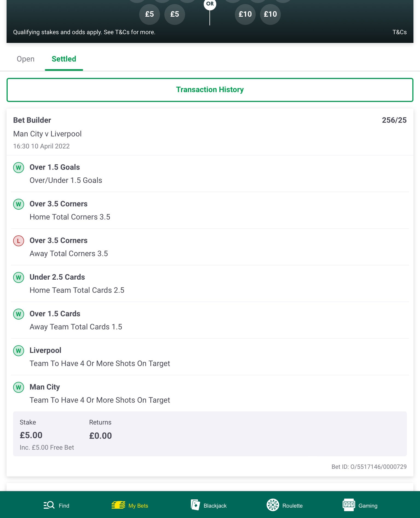Click the Over 1.5 Cards selection row
Image resolution: width=420 pixels, height=518 pixels.
point(210,320)
